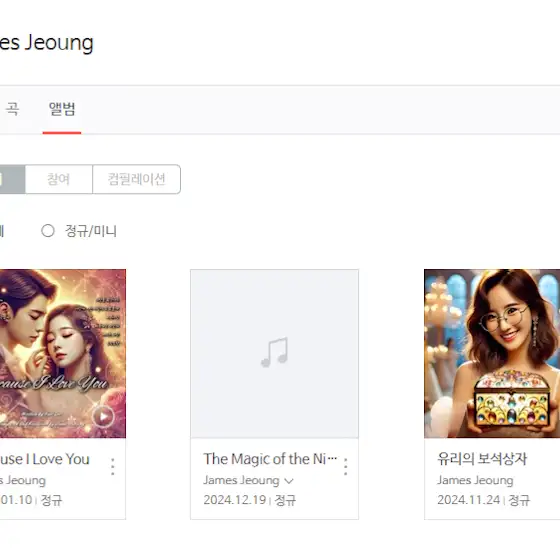This screenshot has height=560, width=560.
Task: Switch to the 곡 tab
Action: tap(12, 109)
